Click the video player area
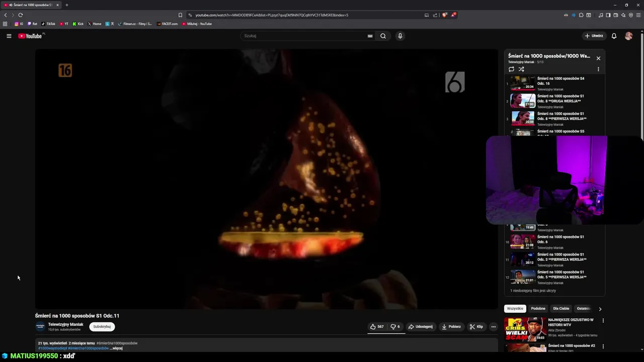The width and height of the screenshot is (644, 362). [x=266, y=179]
